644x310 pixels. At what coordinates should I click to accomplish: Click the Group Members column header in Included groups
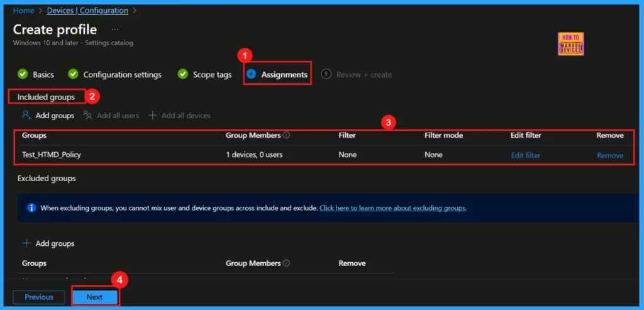[x=253, y=135]
